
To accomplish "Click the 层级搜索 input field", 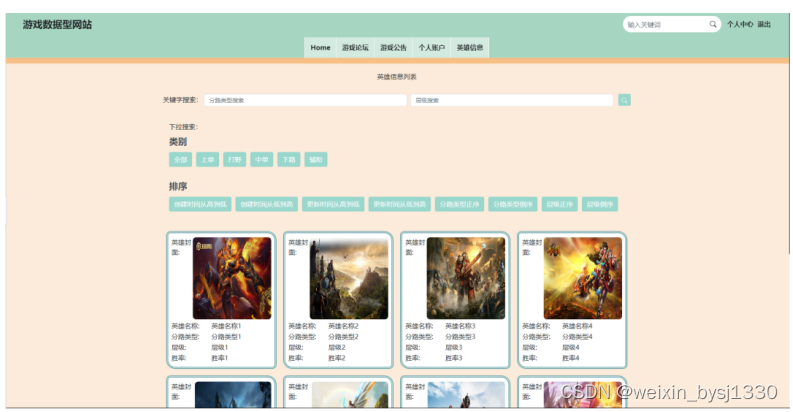I will pos(512,100).
